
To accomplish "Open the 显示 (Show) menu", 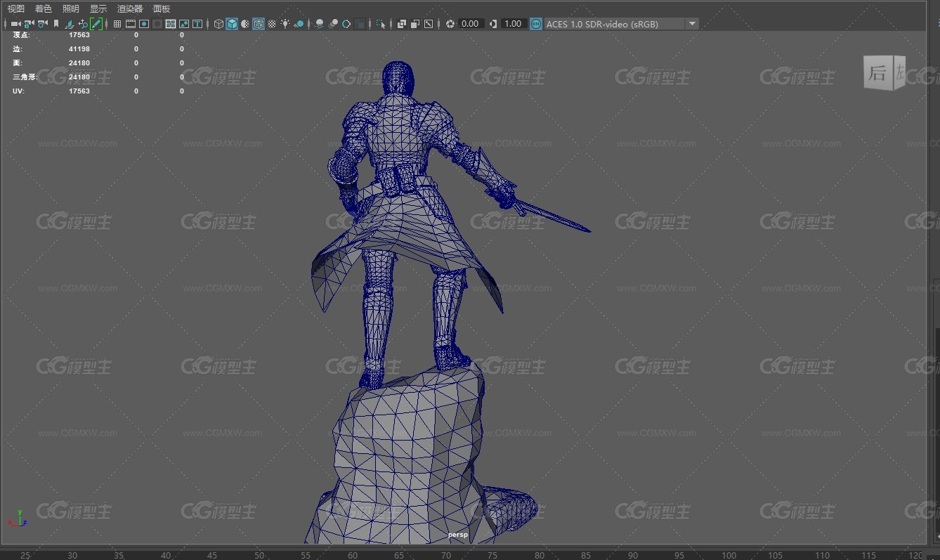I will (98, 8).
